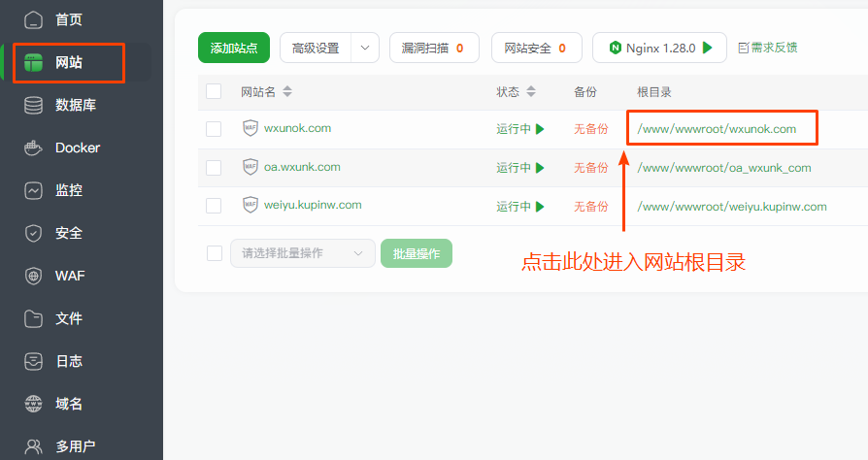Open the 数据库 database icon
Viewport: 868px width, 460px height.
pyautogui.click(x=33, y=105)
